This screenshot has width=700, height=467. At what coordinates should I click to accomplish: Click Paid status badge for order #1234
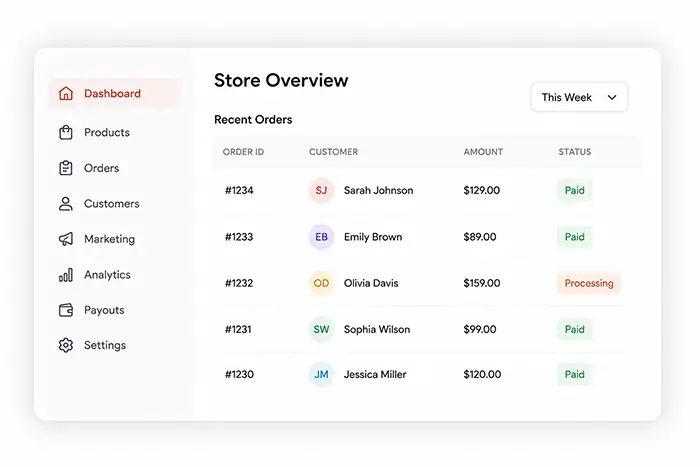[575, 191]
